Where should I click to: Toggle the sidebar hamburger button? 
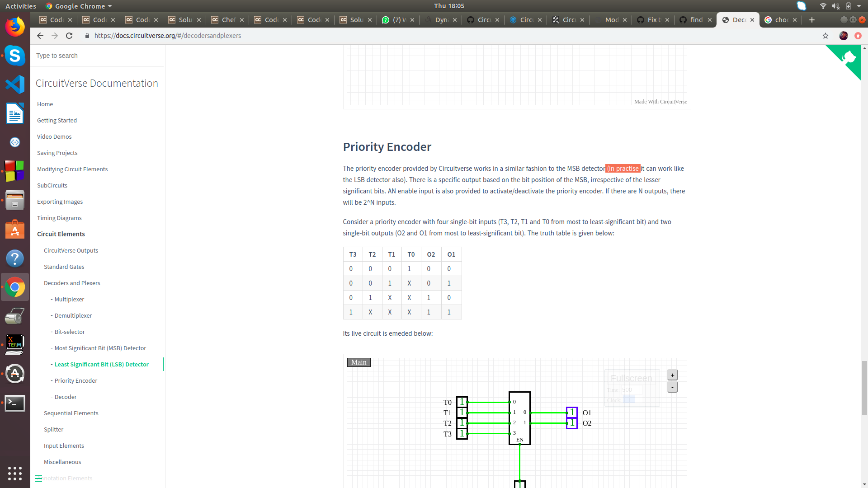[x=38, y=478]
